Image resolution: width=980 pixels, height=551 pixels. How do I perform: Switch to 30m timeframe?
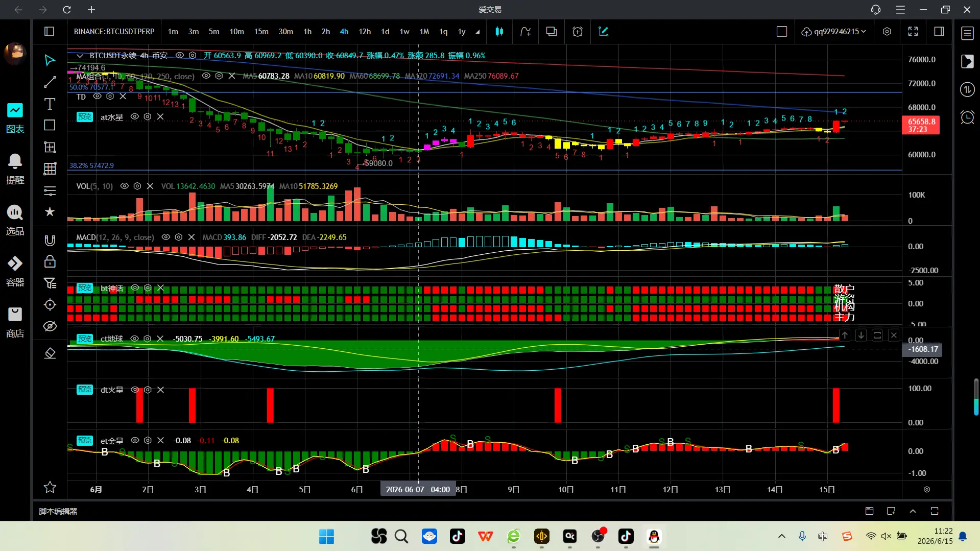tap(286, 32)
